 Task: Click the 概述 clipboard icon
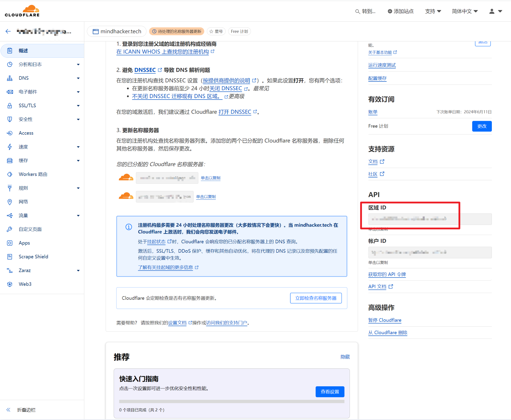click(10, 51)
